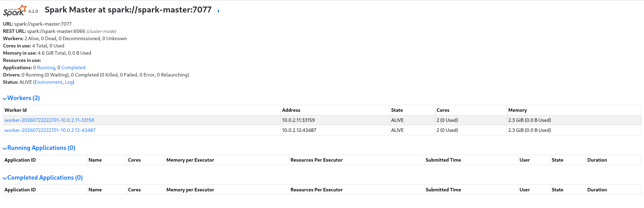Click the Apache Spark logo
644x208 pixels.
tap(15, 10)
